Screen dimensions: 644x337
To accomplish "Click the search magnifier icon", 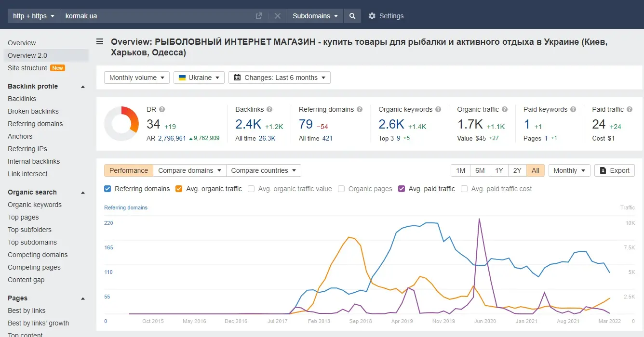I will click(352, 16).
